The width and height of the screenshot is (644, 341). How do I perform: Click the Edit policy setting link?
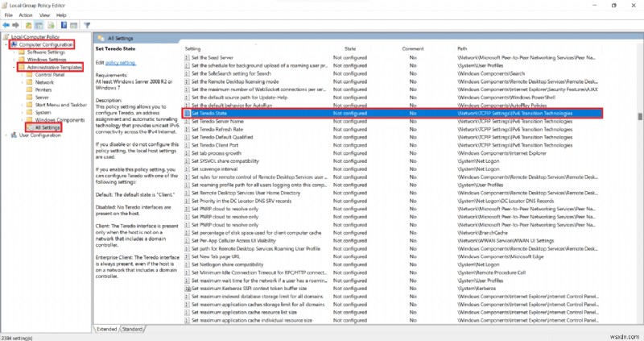(121, 63)
